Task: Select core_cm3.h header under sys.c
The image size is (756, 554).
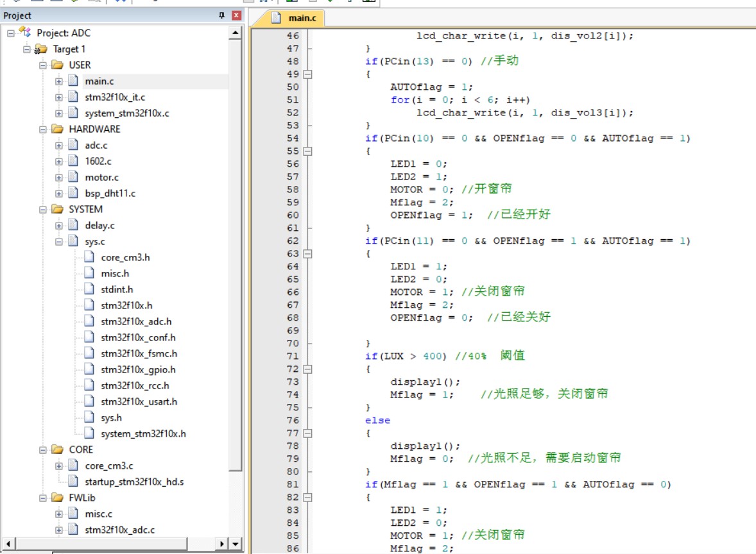Action: click(x=125, y=258)
